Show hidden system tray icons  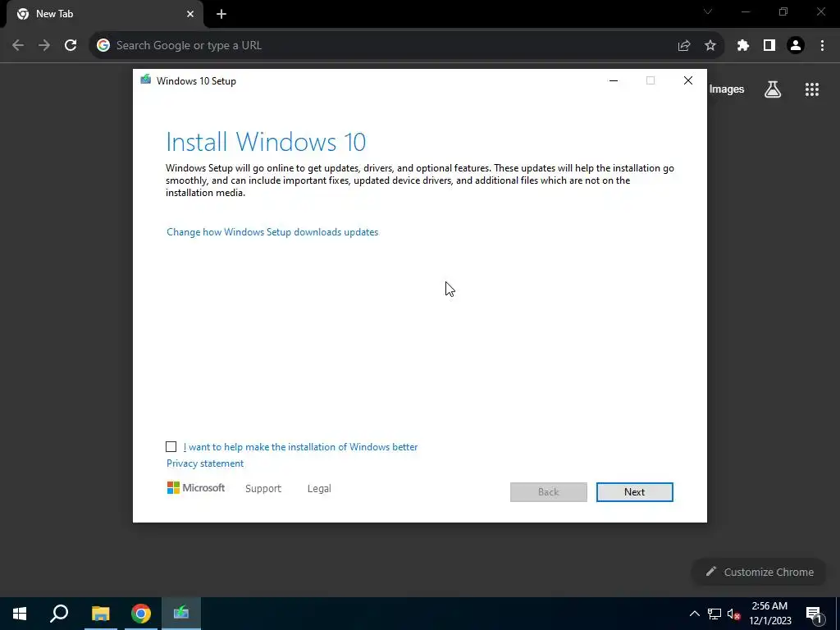(x=694, y=614)
